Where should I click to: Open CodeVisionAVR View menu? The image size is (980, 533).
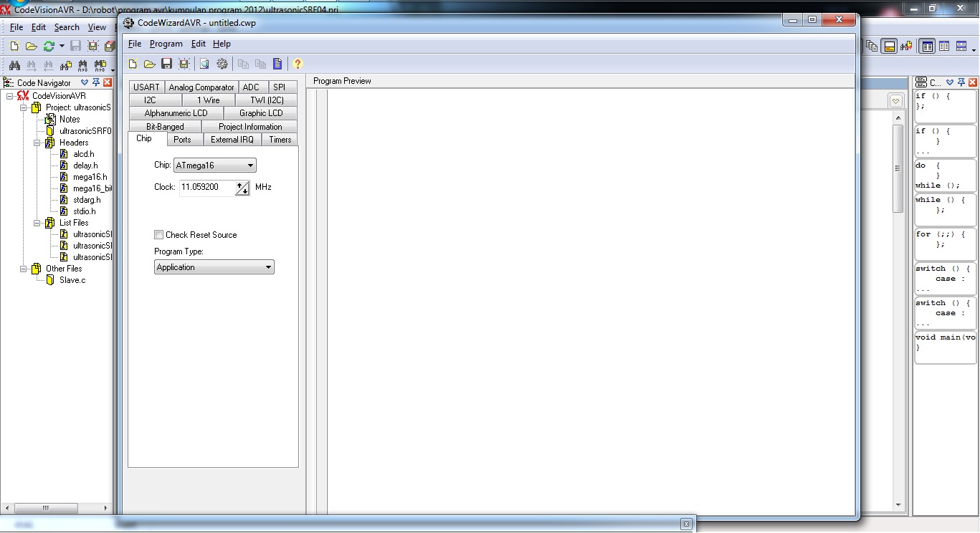(97, 27)
